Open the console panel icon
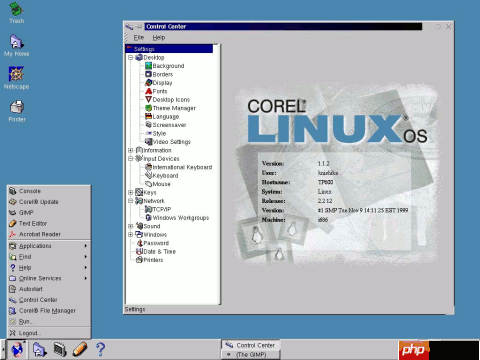Screen dimensions: 480x360 [x=60, y=349]
